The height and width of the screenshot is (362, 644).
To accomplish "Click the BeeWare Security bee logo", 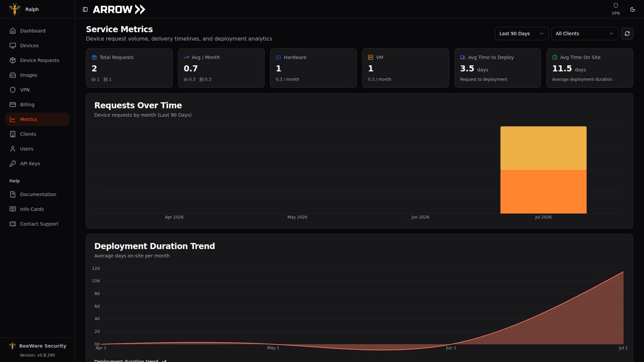I will point(12,346).
